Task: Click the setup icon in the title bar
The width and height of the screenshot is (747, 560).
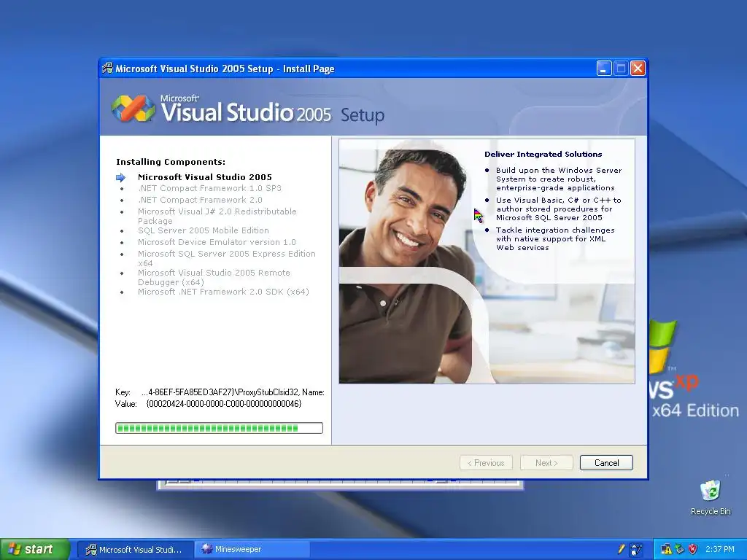Action: [108, 69]
